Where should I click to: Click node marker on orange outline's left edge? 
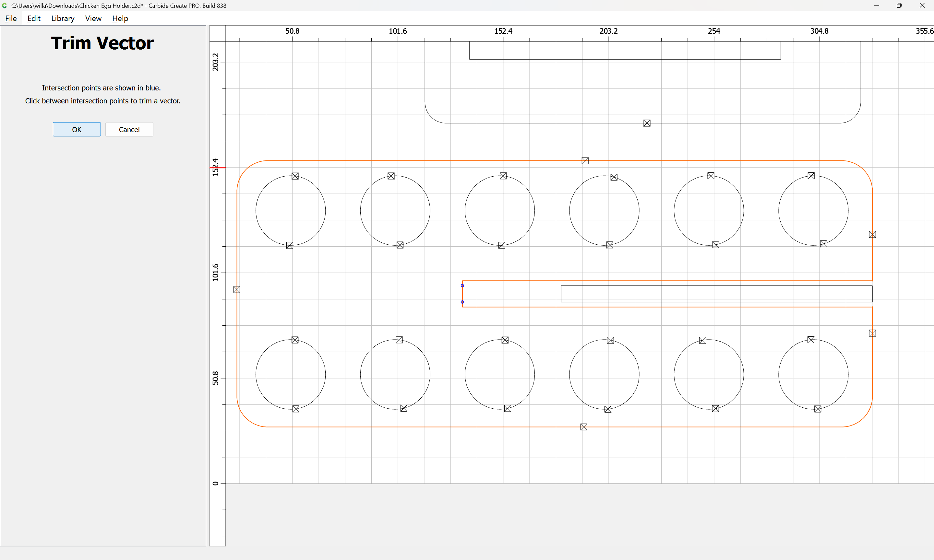pyautogui.click(x=237, y=289)
